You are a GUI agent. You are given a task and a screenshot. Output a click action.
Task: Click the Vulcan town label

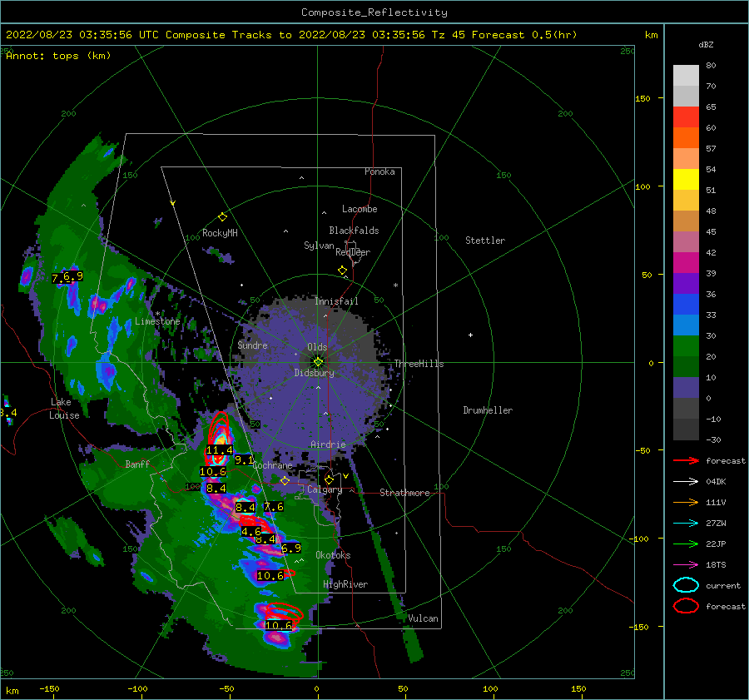pos(424,618)
